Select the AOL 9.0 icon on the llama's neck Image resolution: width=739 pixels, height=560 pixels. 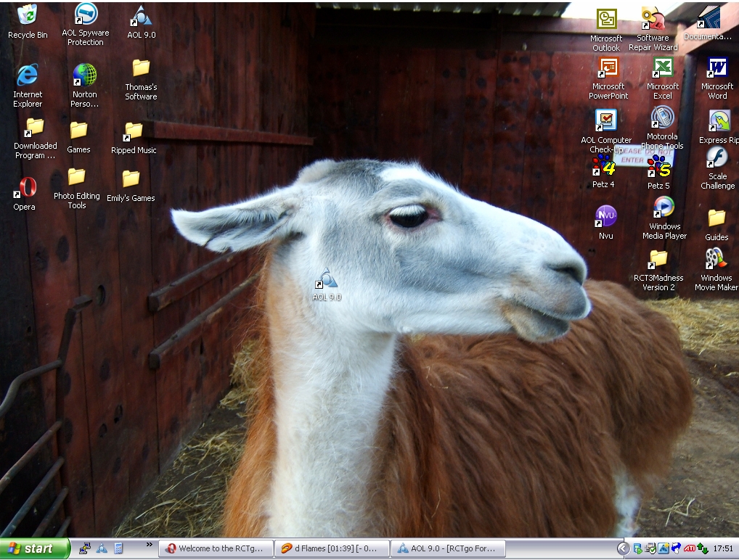click(x=327, y=279)
